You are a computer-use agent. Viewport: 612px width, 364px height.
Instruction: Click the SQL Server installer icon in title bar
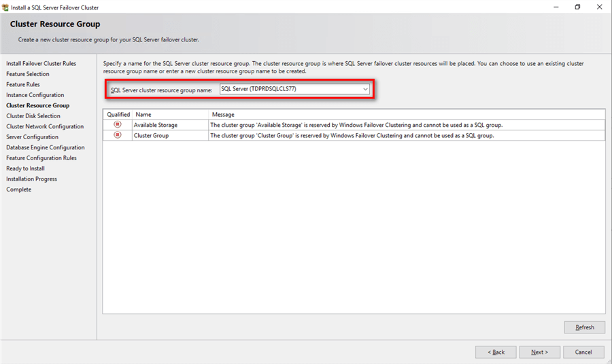coord(5,7)
